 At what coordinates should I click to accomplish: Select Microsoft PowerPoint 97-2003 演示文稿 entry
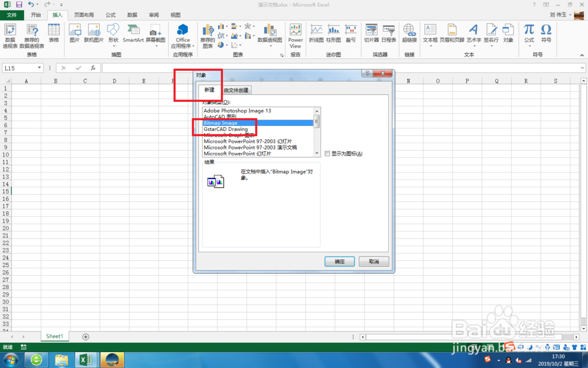[x=258, y=148]
